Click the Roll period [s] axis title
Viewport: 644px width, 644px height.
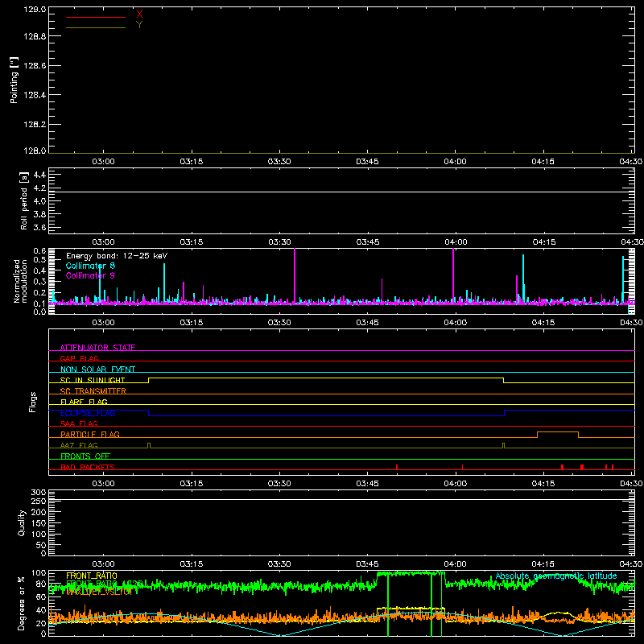(24, 200)
